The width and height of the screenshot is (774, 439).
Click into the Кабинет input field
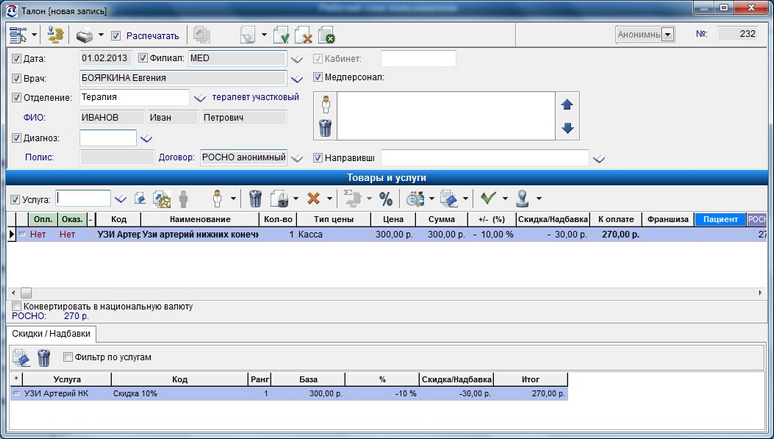point(418,58)
